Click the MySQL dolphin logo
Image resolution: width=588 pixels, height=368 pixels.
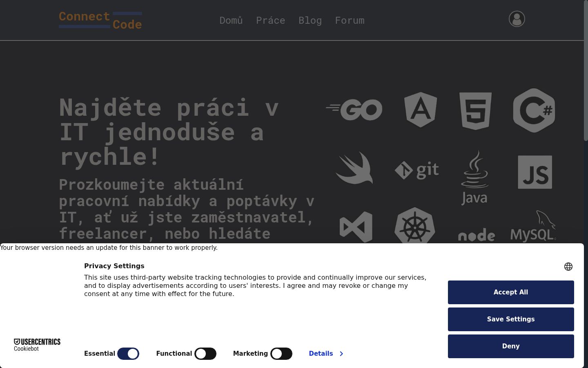click(x=533, y=226)
